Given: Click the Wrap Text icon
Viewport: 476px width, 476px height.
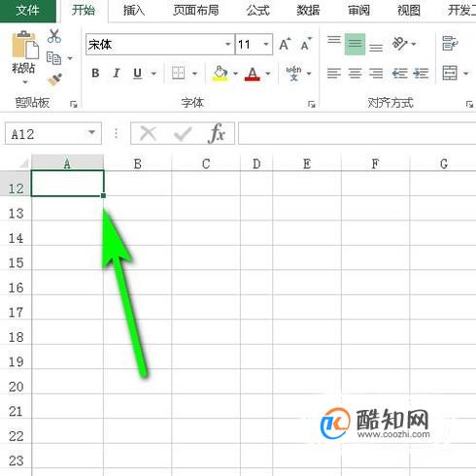Looking at the screenshot, I should click(x=450, y=43).
